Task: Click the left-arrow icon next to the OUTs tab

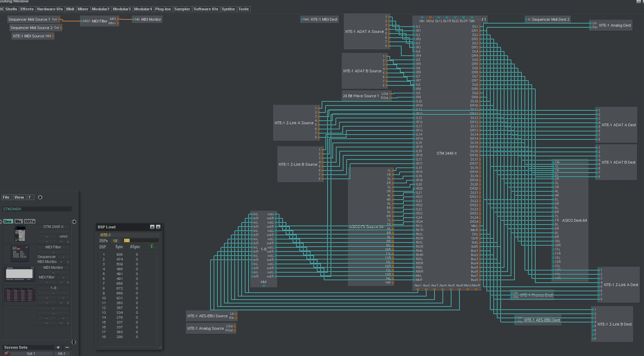Action: (74, 222)
